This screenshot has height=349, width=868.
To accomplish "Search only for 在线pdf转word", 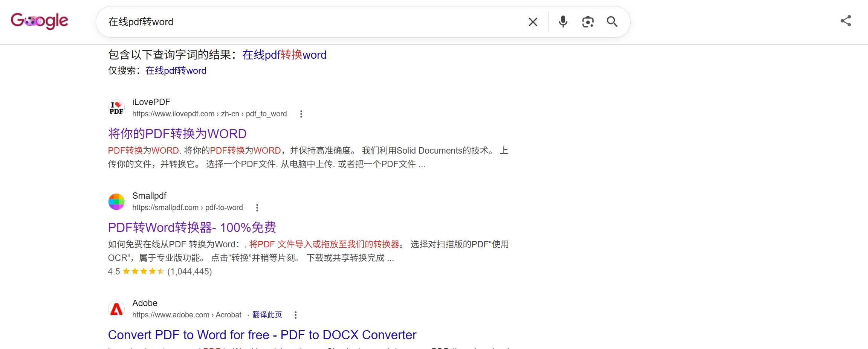I will pos(176,71).
